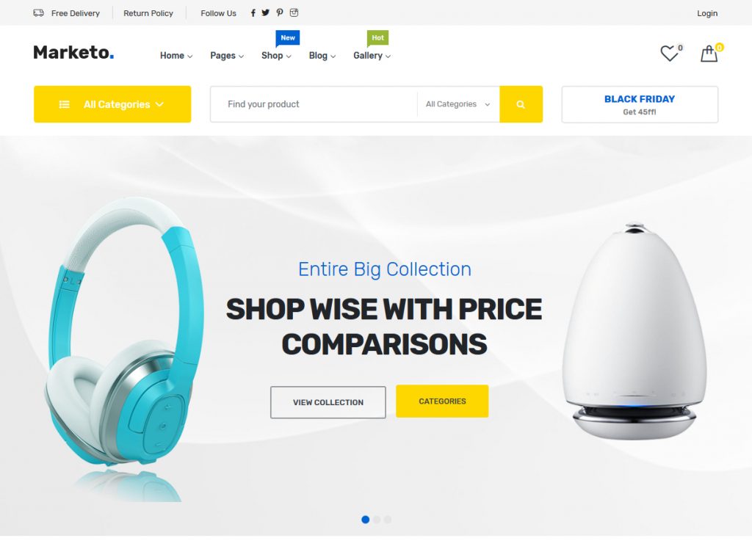This screenshot has height=560, width=752.
Task: Click the yellow Categories button
Action: tap(442, 401)
